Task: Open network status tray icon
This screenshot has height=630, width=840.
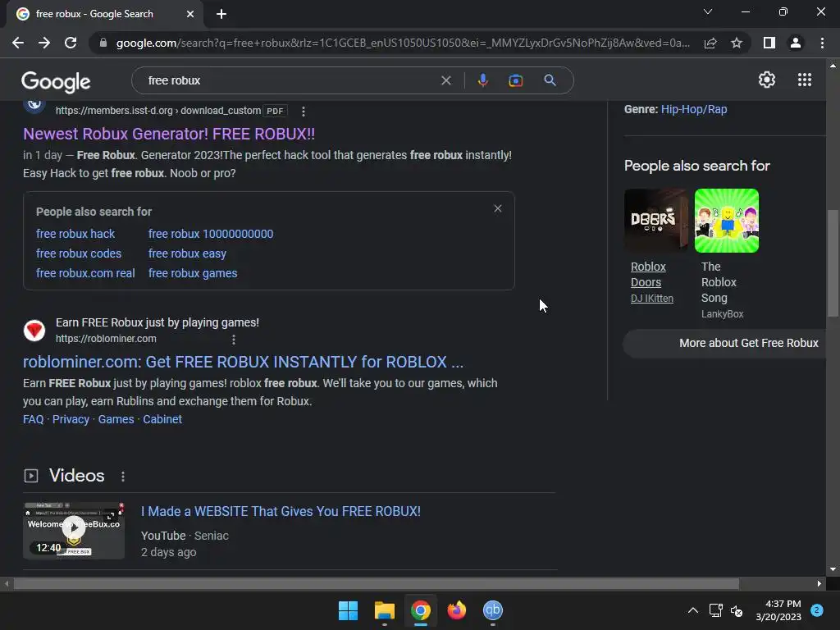Action: click(x=715, y=610)
